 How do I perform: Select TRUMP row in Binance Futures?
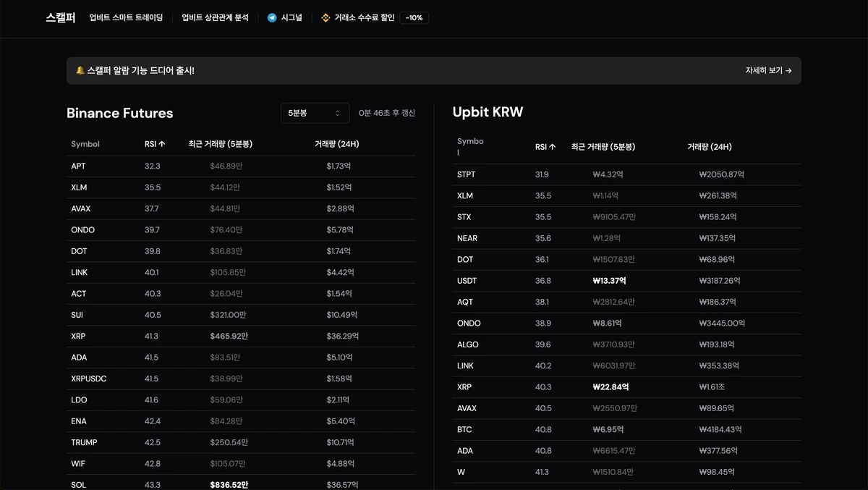tap(241, 442)
